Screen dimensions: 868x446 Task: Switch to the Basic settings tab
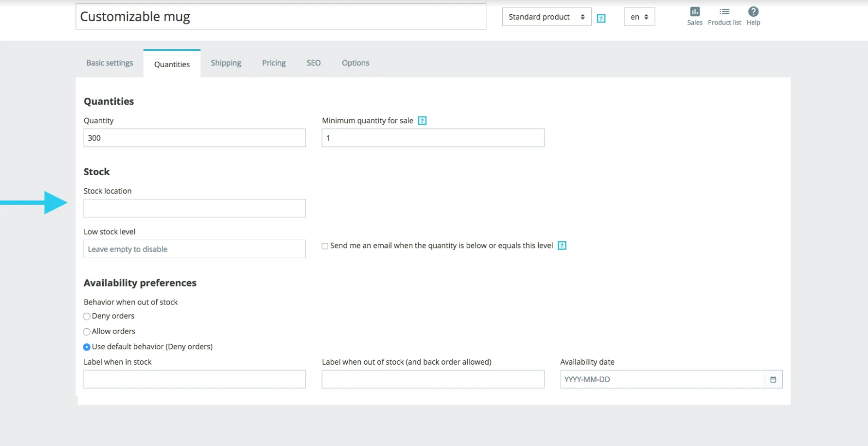point(110,63)
